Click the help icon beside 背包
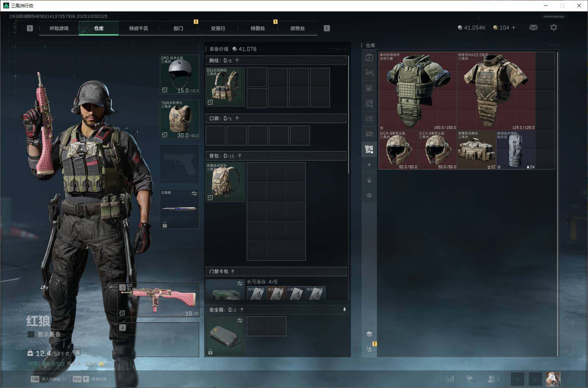 239,156
